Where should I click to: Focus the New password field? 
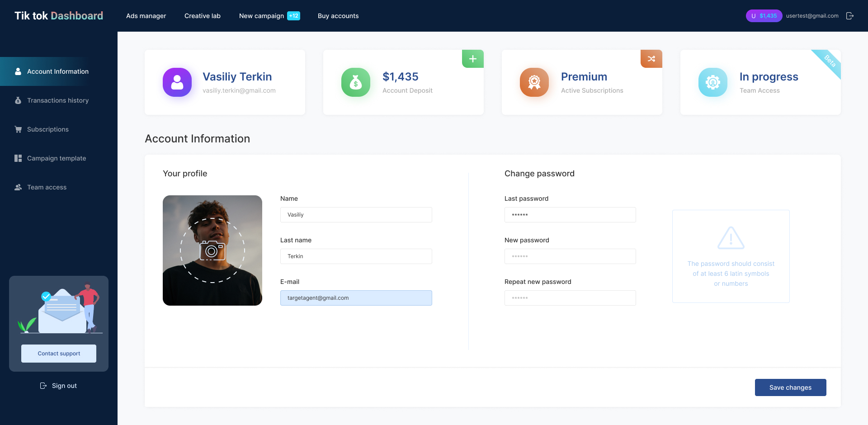(x=570, y=256)
